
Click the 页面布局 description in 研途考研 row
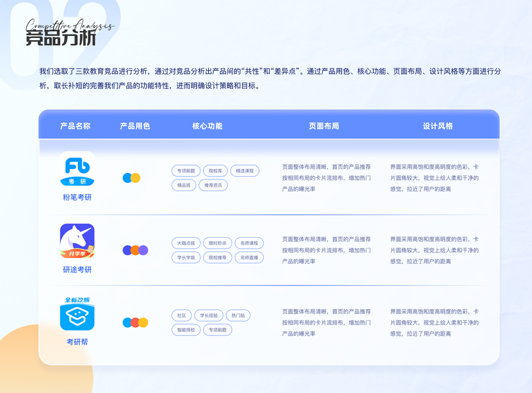327,250
